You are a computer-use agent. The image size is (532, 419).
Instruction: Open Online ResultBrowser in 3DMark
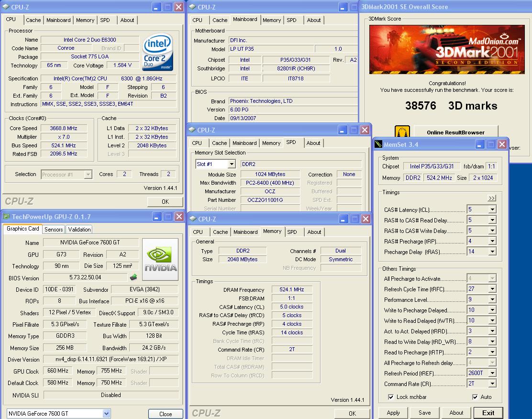[x=455, y=132]
